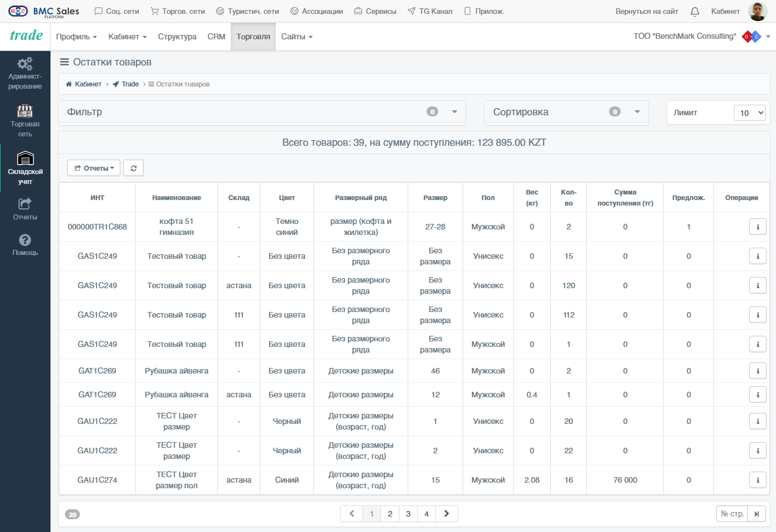Show info for кофта 51 гимназия row

[758, 227]
